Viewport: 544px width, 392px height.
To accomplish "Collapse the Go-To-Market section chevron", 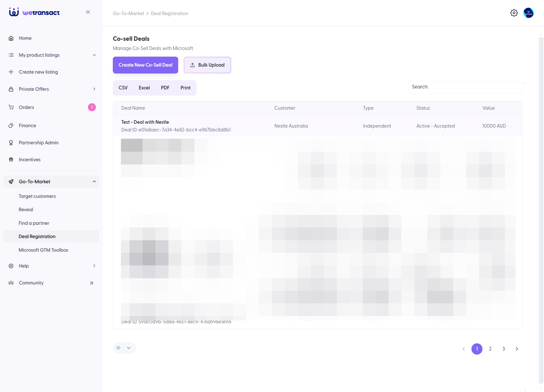I will point(94,182).
